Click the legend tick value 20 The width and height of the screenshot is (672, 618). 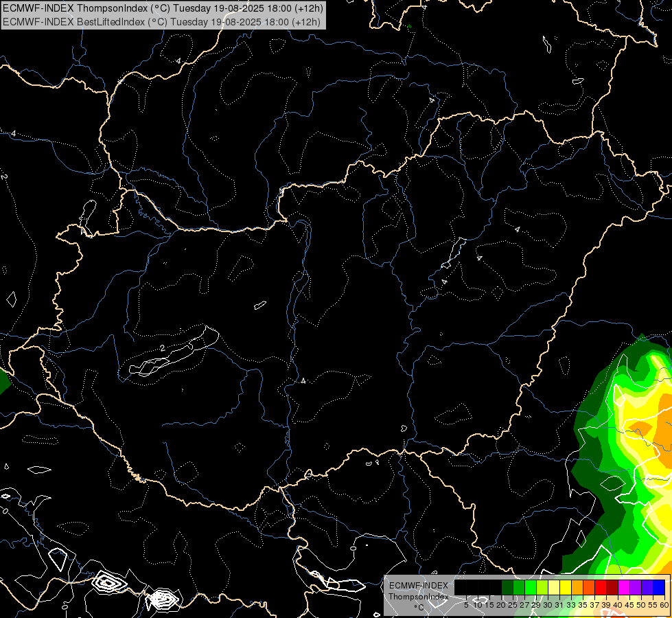501,605
